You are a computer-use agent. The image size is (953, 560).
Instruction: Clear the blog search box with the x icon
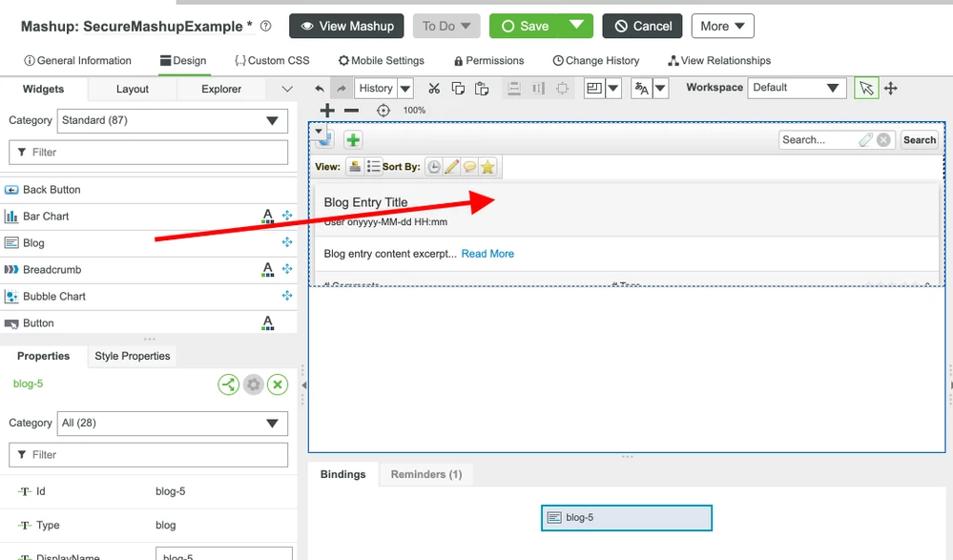pyautogui.click(x=883, y=140)
